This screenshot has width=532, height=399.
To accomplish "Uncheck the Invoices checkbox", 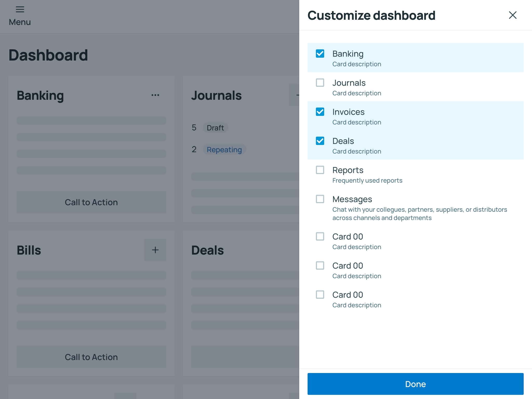I will point(320,112).
